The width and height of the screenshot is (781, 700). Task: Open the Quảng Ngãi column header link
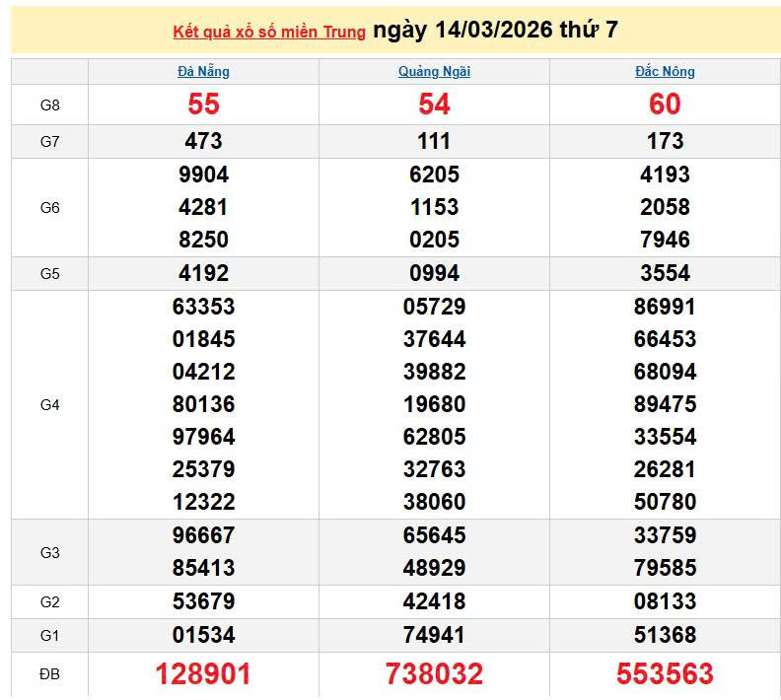(x=434, y=72)
